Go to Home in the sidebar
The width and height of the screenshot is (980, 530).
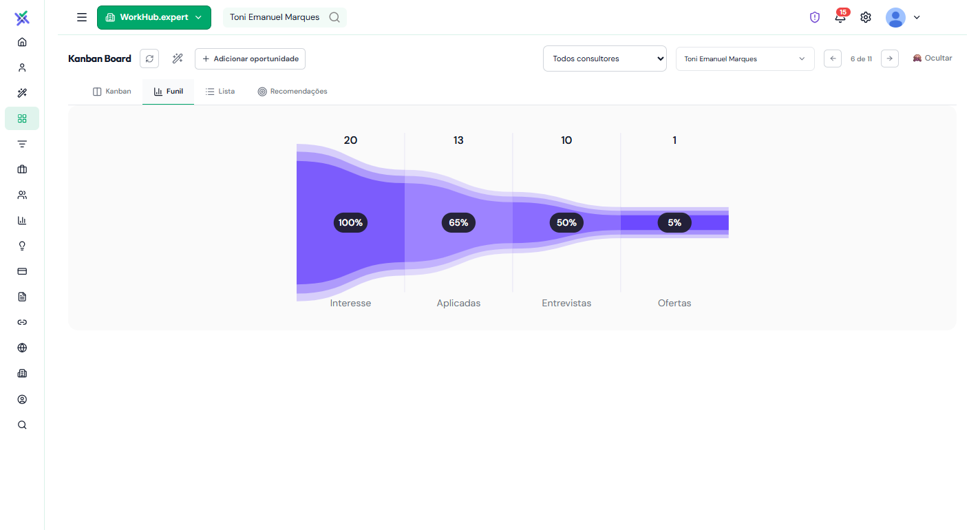[22, 42]
